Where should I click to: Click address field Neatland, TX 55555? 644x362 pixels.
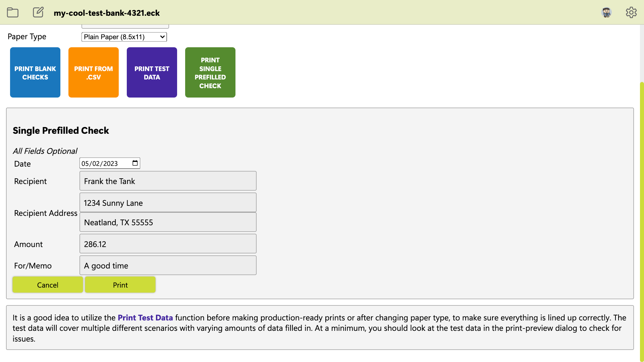coord(168,222)
